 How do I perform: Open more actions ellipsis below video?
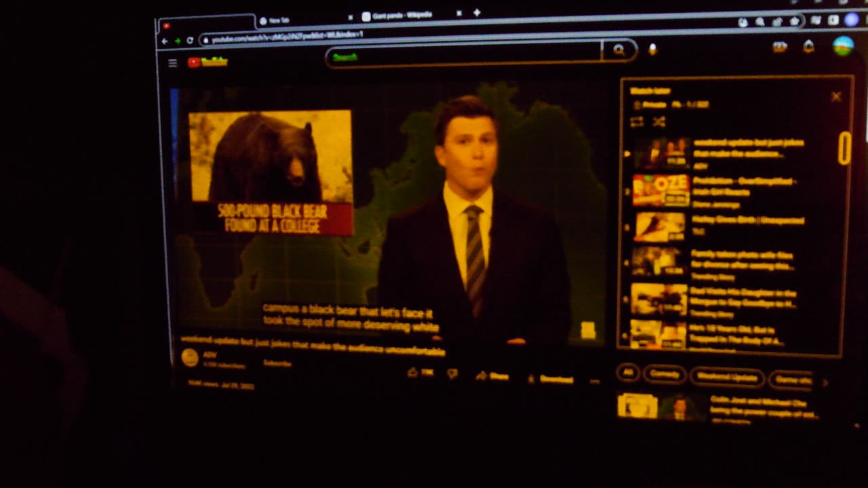point(595,382)
